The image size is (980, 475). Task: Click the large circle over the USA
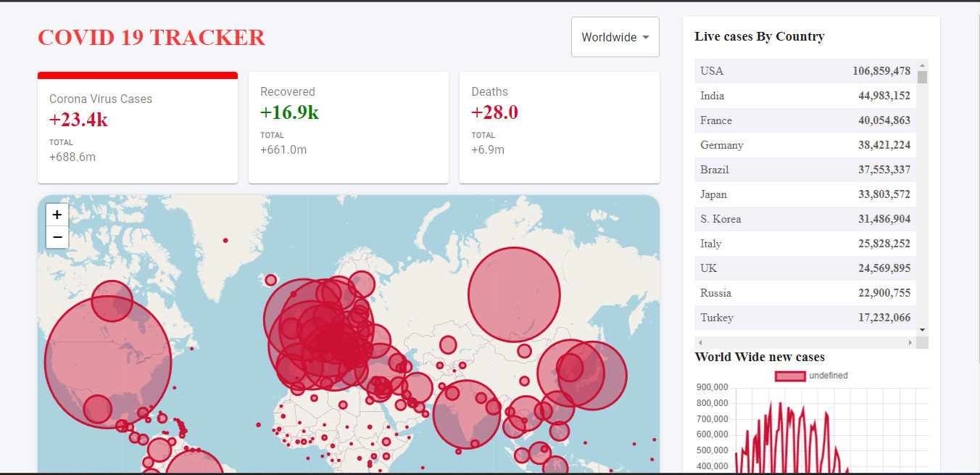pos(108,363)
